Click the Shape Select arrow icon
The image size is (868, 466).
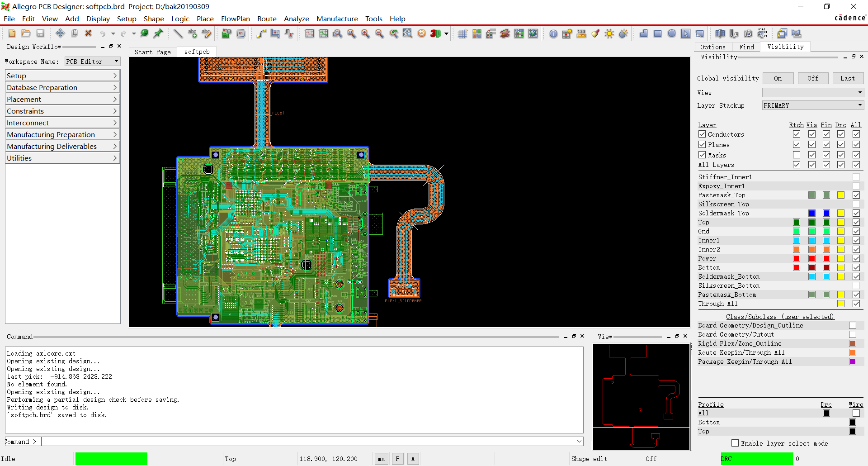pos(686,33)
